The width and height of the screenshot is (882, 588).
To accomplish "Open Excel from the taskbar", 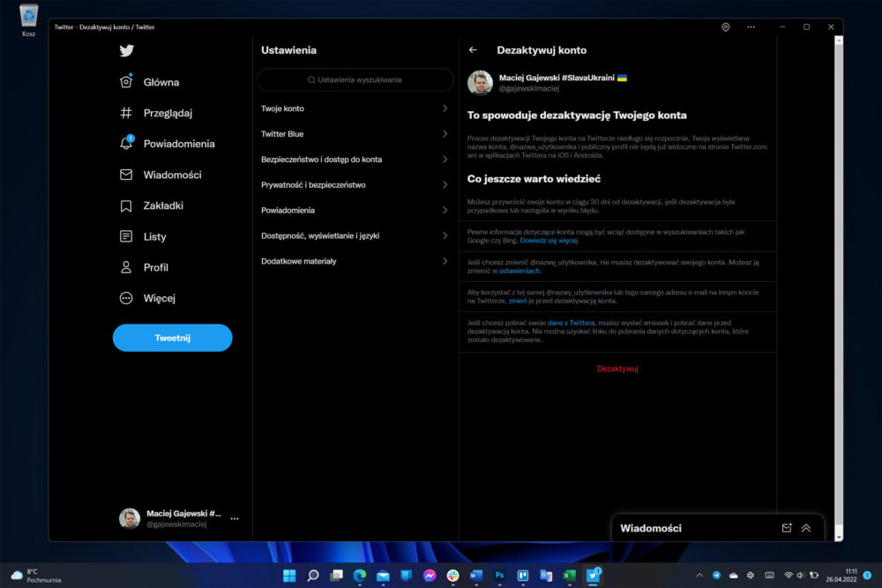I will [569, 575].
